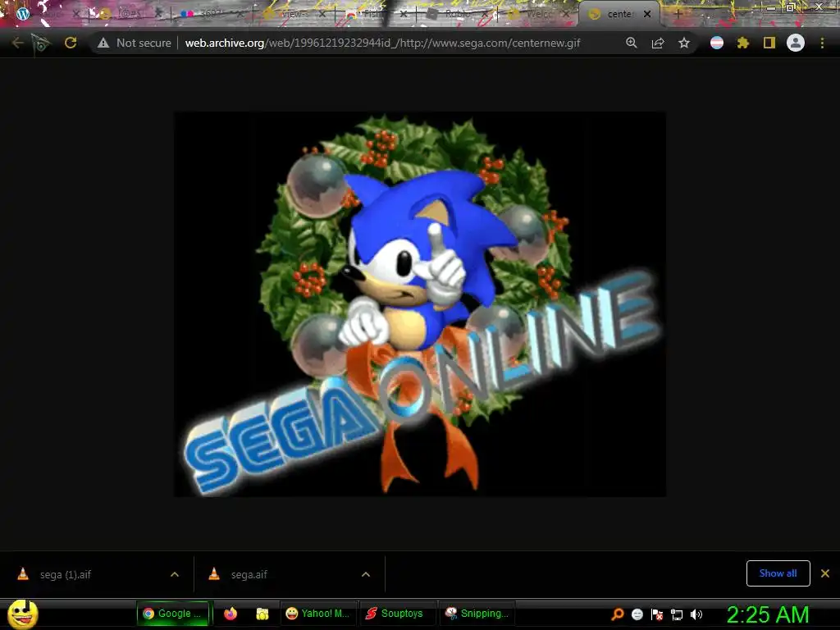Viewport: 840px width, 630px height.
Task: Open the network tray icon
Action: tap(677, 614)
